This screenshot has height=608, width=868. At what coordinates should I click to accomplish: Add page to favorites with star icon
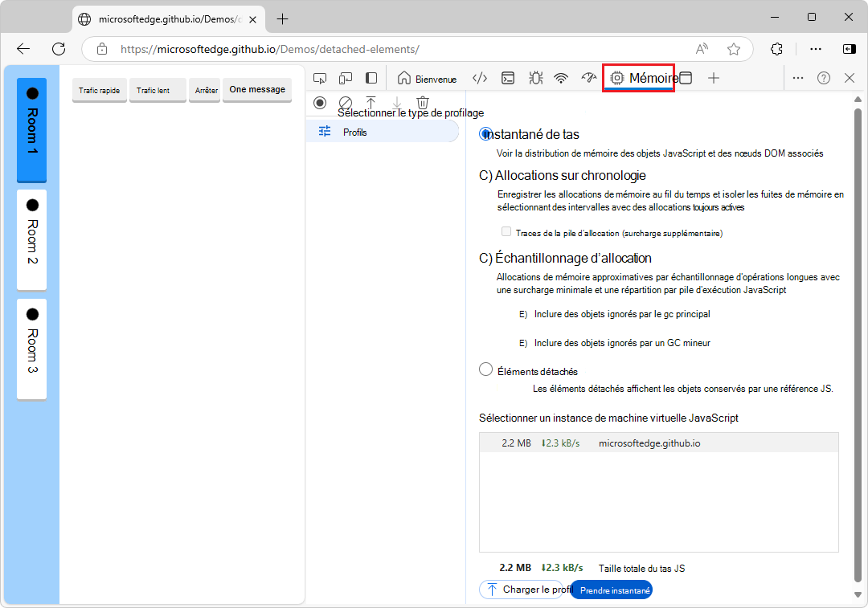pyautogui.click(x=734, y=49)
